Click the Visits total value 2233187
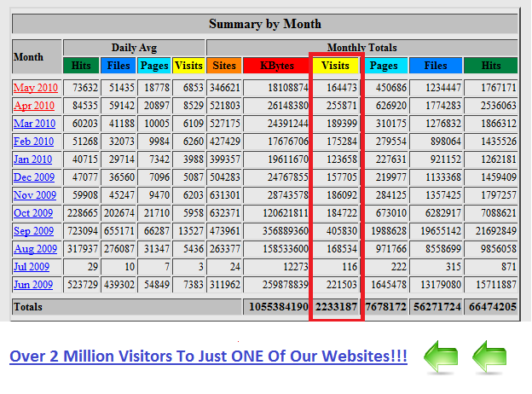 [x=337, y=307]
